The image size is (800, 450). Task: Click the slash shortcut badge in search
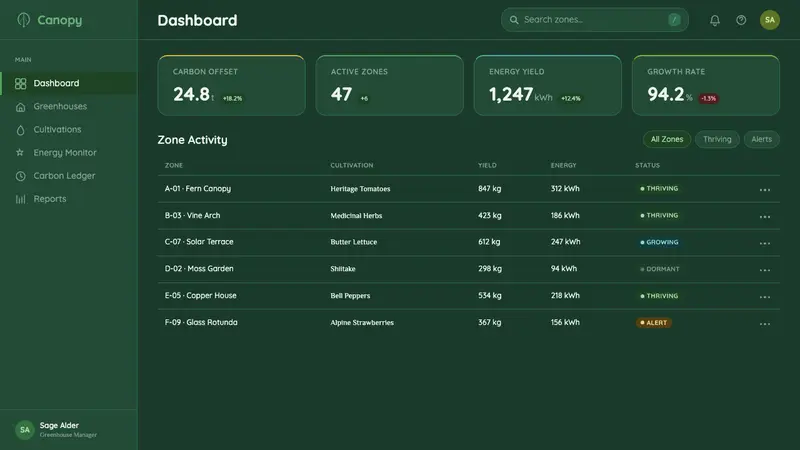click(674, 20)
